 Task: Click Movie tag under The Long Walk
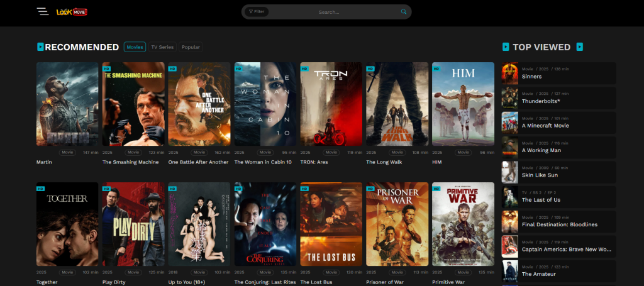tap(397, 152)
